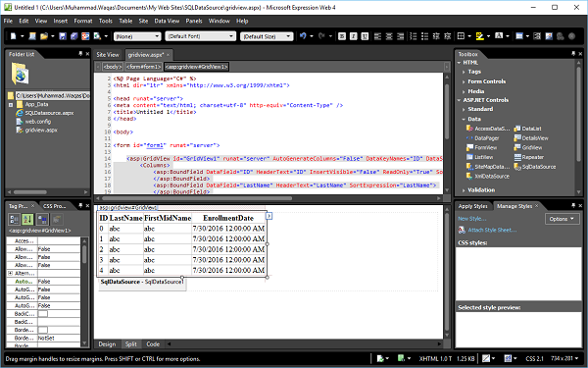Open the GridView smart tag arrow
588x368 pixels.
pos(269,216)
